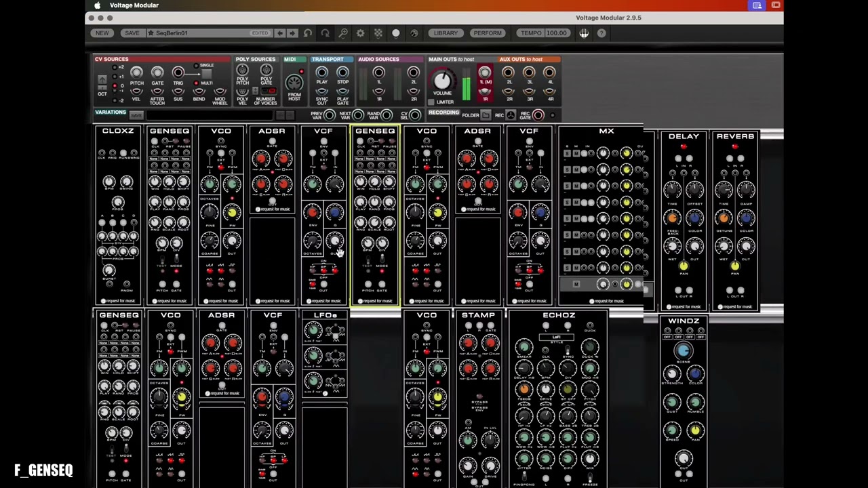Image resolution: width=868 pixels, height=488 pixels.
Task: Open the Voltage Modular menu in menu bar
Action: pos(134,5)
